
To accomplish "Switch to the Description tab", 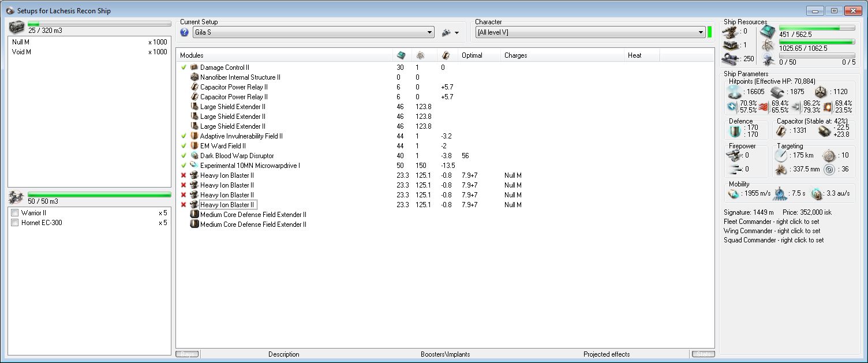I will tap(284, 354).
